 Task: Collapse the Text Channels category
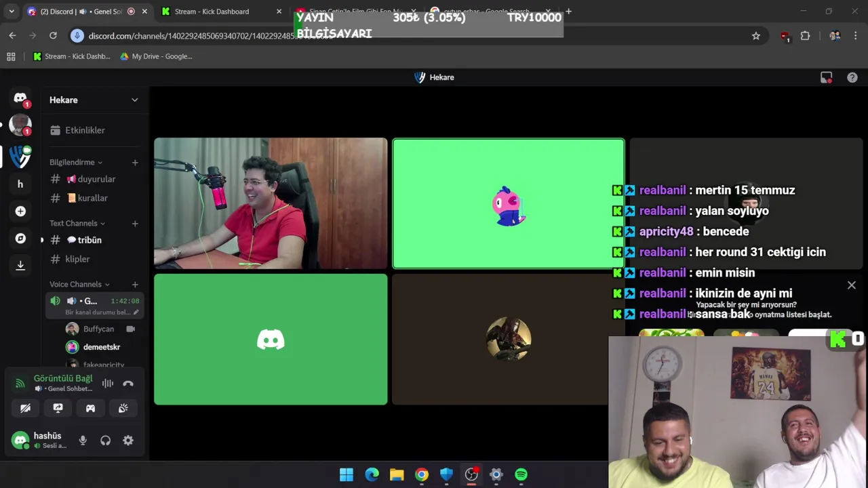77,223
